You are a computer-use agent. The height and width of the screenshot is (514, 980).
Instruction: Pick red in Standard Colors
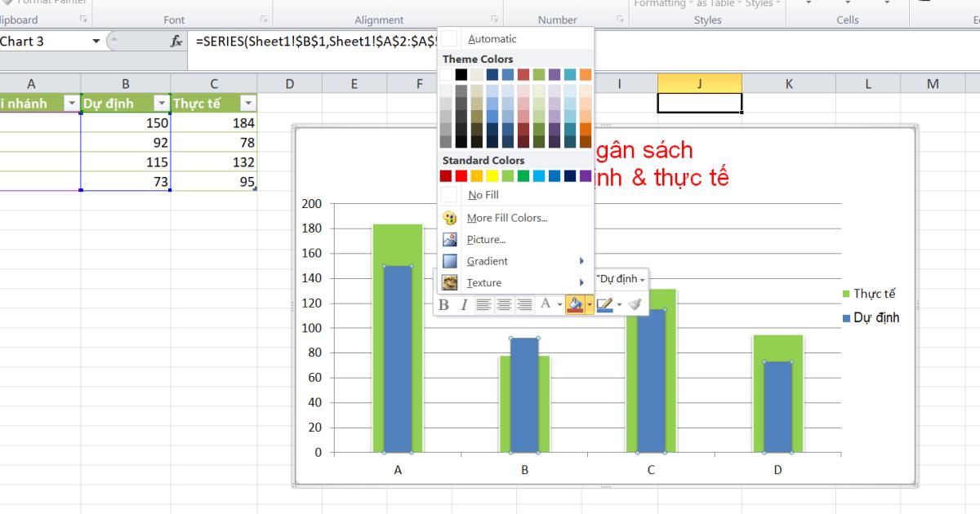tap(461, 175)
